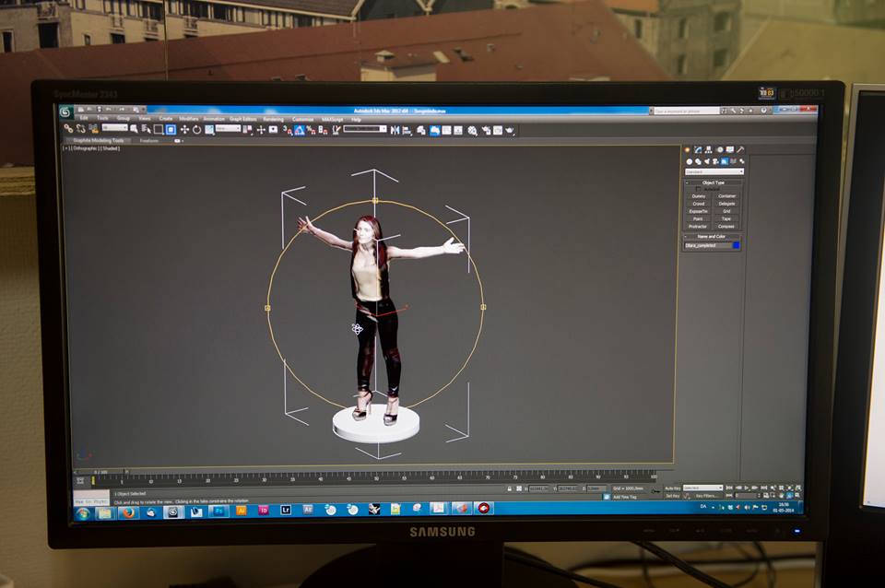Open the Set Key filter dropdown showing Selected
Image resolution: width=885 pixels, height=588 pixels.
tap(702, 486)
